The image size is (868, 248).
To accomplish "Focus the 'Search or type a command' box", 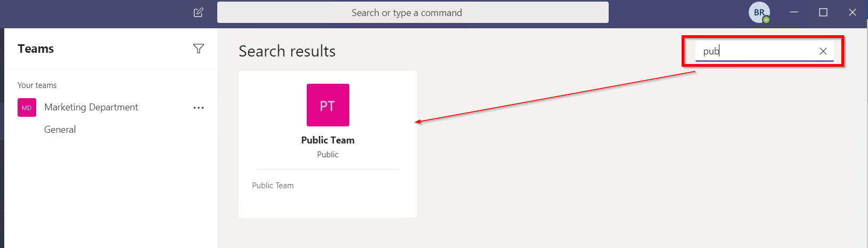I will [x=412, y=13].
